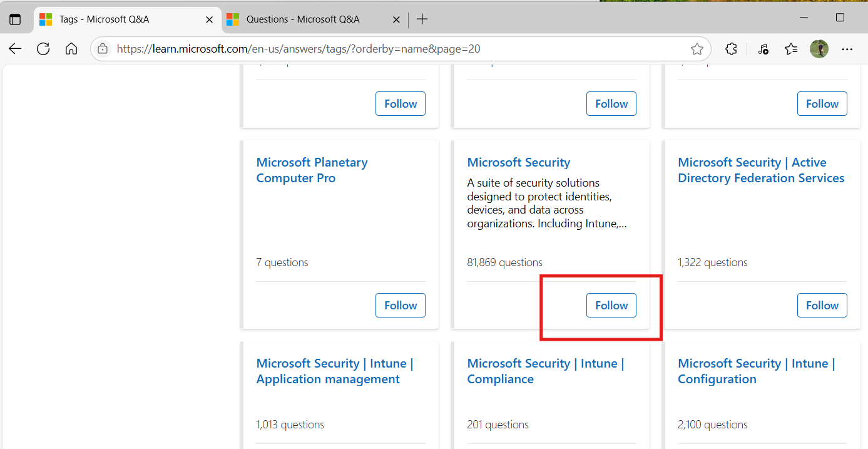Click Follow in top-middle partial card
868x449 pixels.
[611, 104]
